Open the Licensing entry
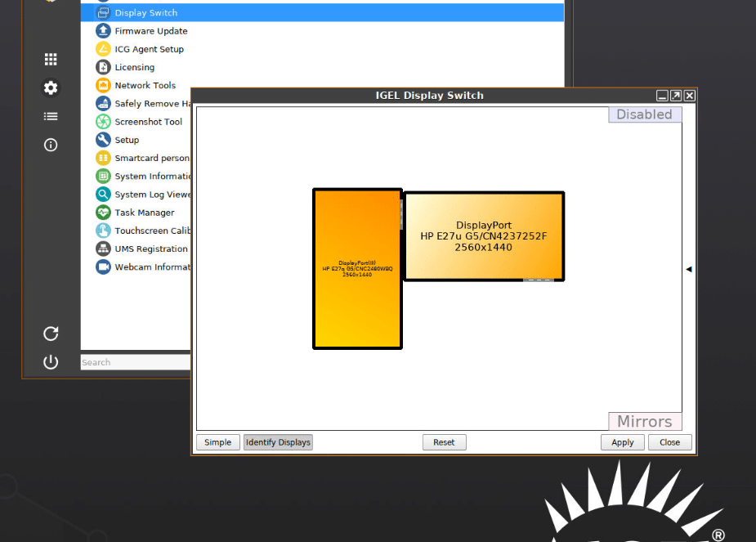Screen dimensions: 756x542 [135, 67]
